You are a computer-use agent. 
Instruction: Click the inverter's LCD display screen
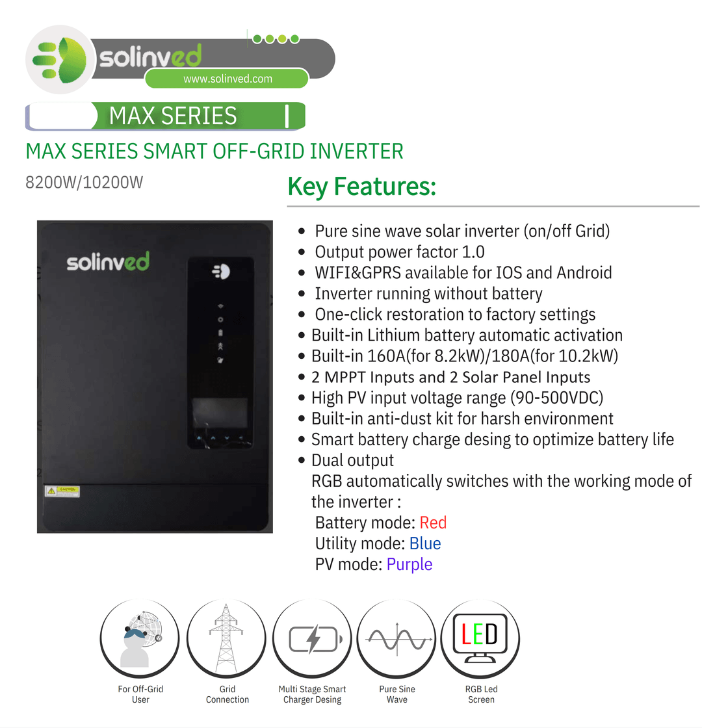click(x=220, y=413)
